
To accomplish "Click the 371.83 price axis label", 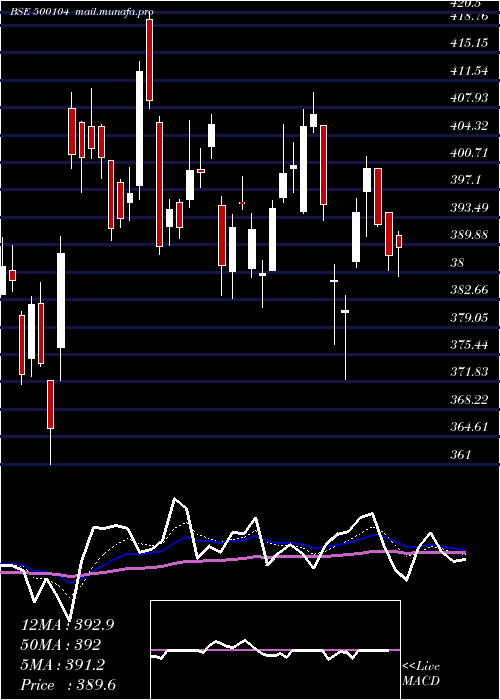I will 469,372.
